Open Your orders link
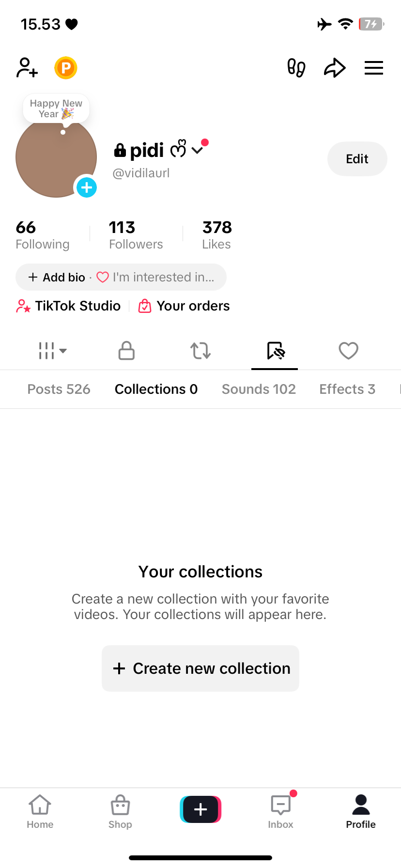This screenshot has width=401, height=868. click(184, 306)
